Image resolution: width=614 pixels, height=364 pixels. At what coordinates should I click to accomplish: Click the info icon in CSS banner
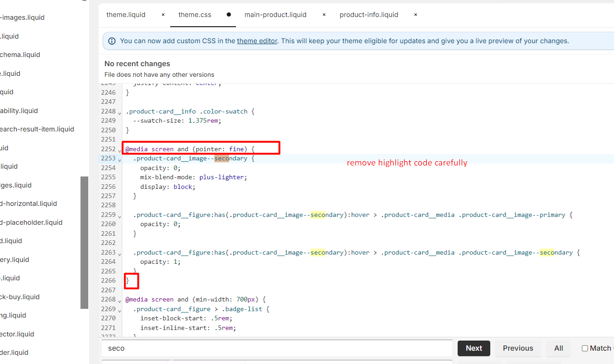[x=112, y=41]
